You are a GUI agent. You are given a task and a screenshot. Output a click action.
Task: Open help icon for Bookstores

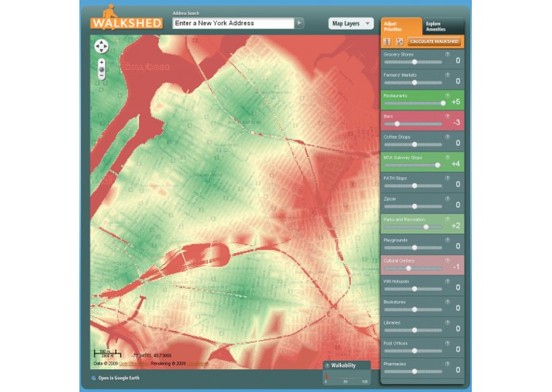point(447,302)
